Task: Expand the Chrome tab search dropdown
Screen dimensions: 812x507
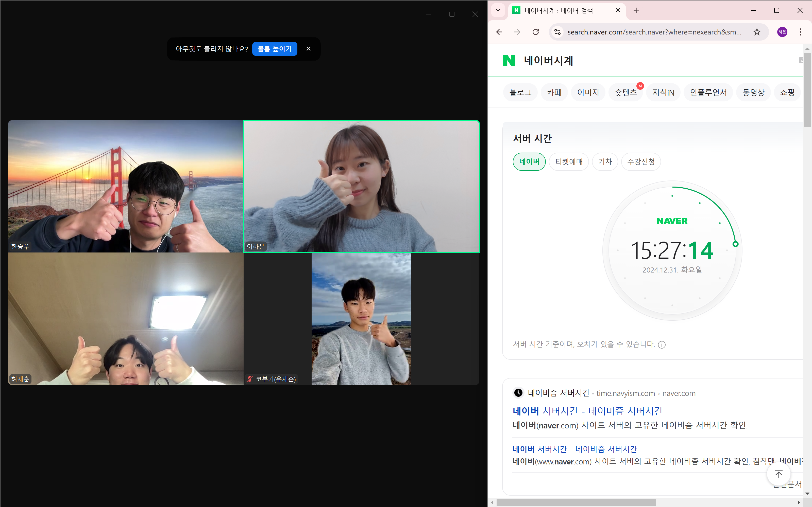Action: [x=498, y=10]
